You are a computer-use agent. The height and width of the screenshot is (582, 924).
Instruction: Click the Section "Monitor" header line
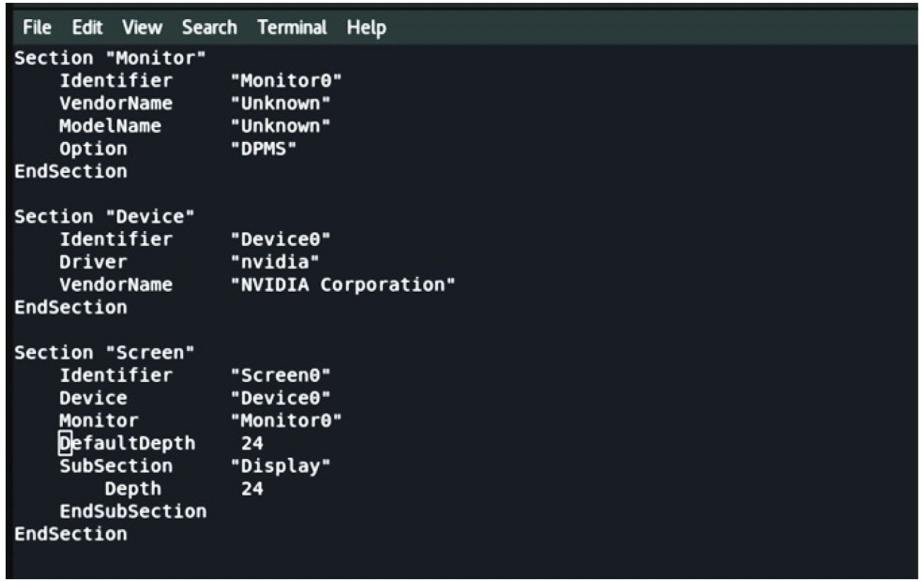pos(109,58)
